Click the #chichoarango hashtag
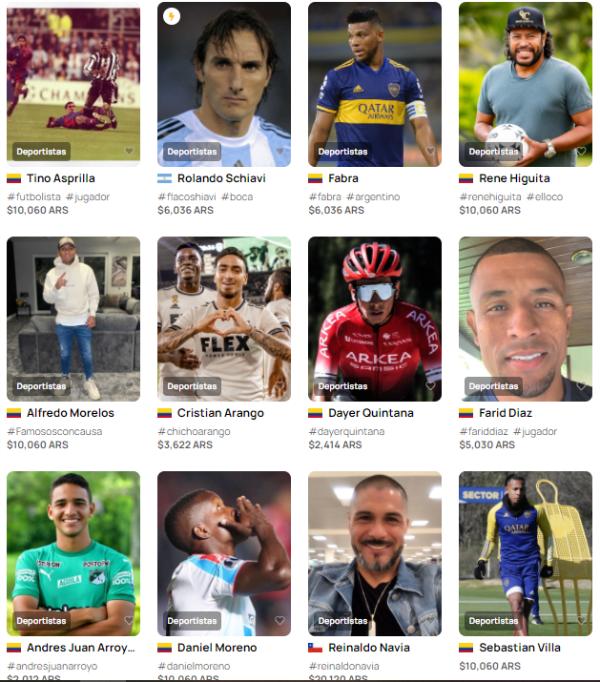The width and height of the screenshot is (600, 682). (194, 431)
